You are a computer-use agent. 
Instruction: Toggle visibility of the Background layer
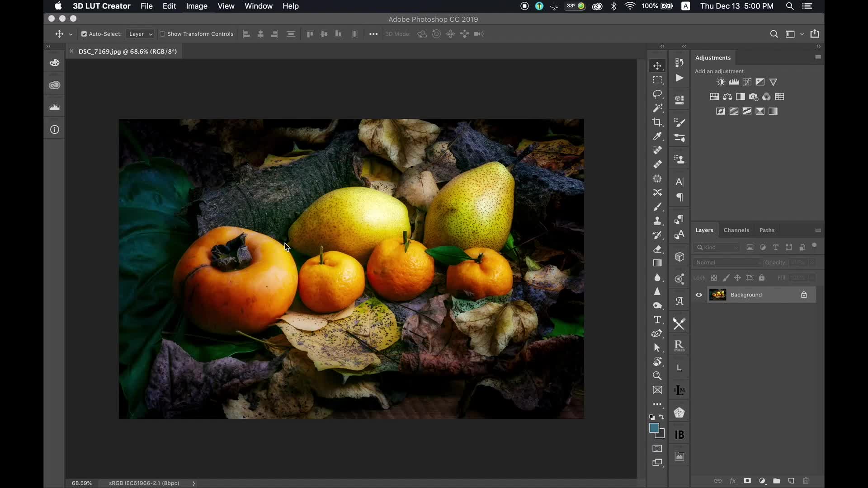pos(699,295)
